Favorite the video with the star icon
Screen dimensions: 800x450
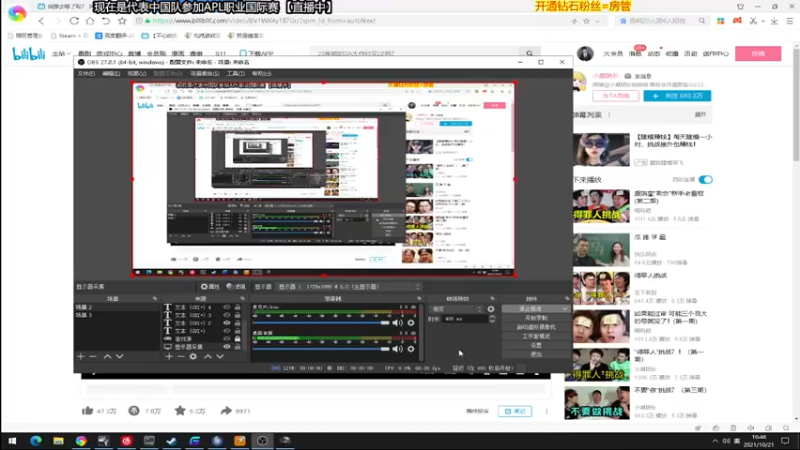tap(180, 411)
